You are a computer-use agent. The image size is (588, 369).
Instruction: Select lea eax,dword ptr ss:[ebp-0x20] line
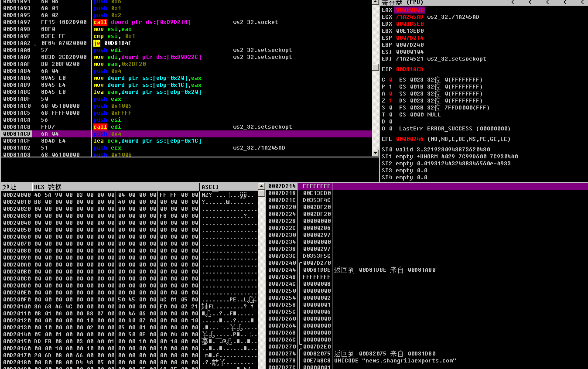click(147, 92)
